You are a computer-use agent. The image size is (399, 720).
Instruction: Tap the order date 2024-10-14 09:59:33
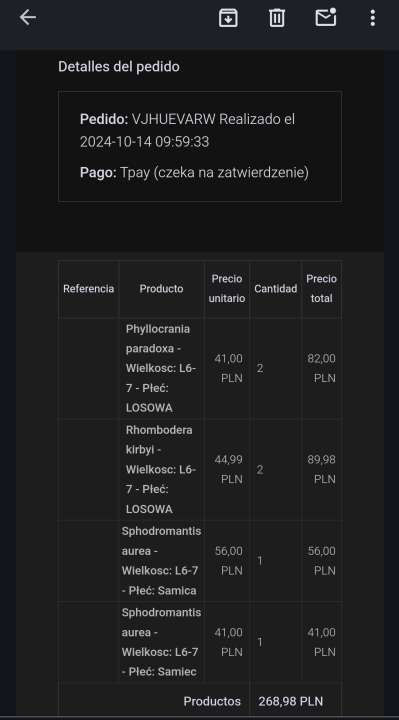[145, 141]
